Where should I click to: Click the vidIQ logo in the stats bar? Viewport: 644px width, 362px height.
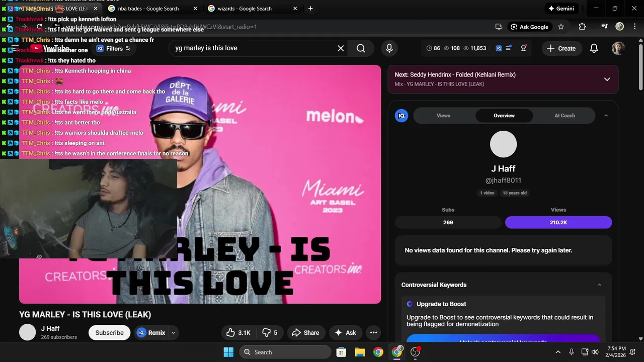click(499, 48)
